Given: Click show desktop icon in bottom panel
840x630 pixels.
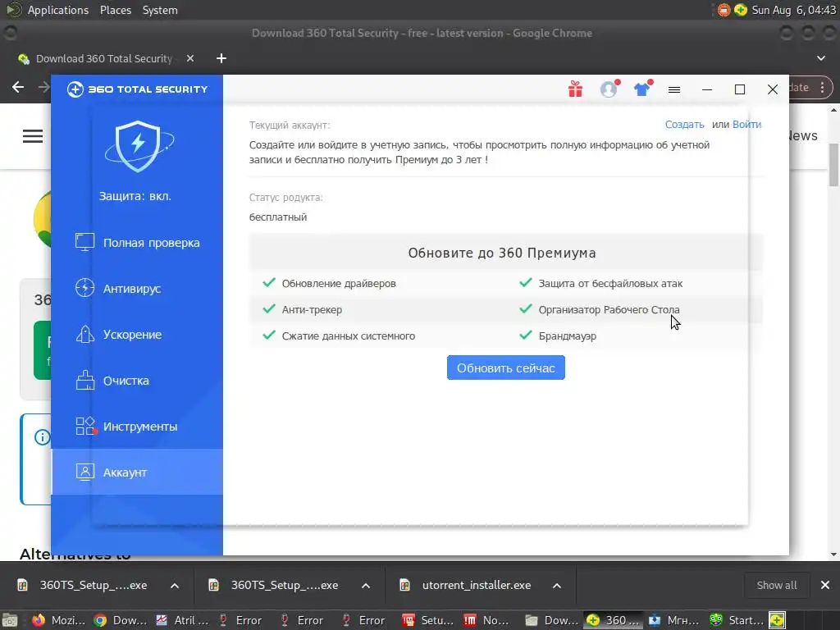Looking at the screenshot, I should [10, 621].
